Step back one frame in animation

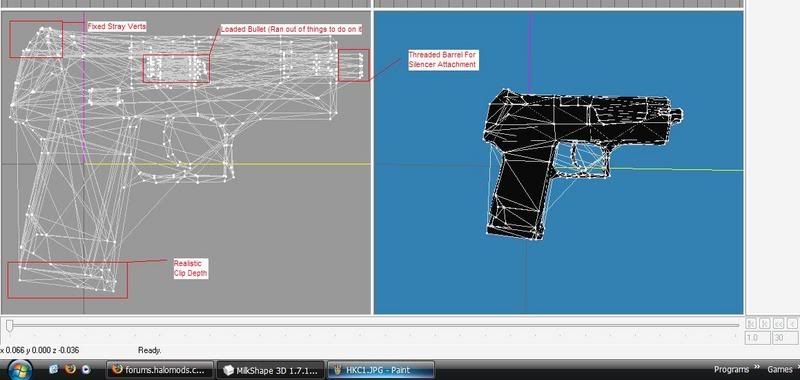click(x=792, y=323)
